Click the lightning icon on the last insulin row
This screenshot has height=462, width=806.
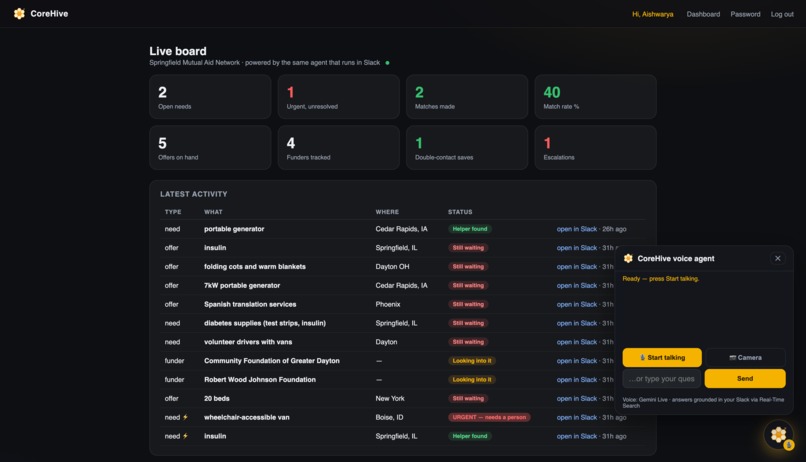coord(186,436)
